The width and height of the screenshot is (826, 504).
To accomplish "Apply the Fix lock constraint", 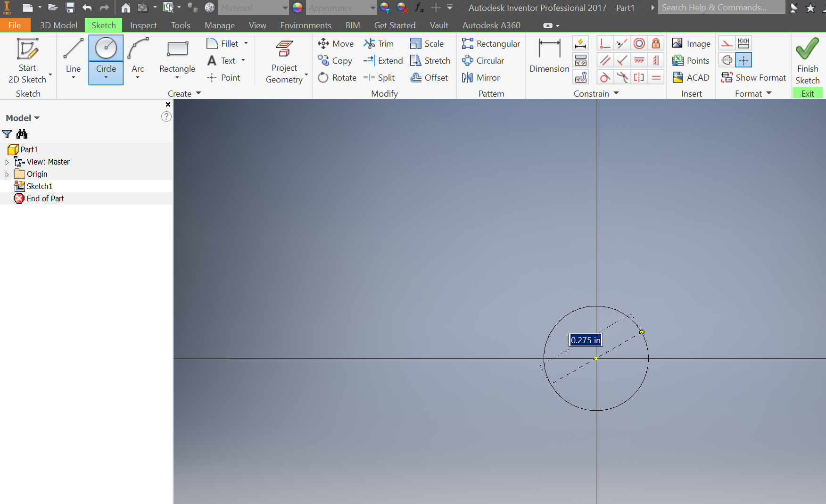I will (656, 43).
